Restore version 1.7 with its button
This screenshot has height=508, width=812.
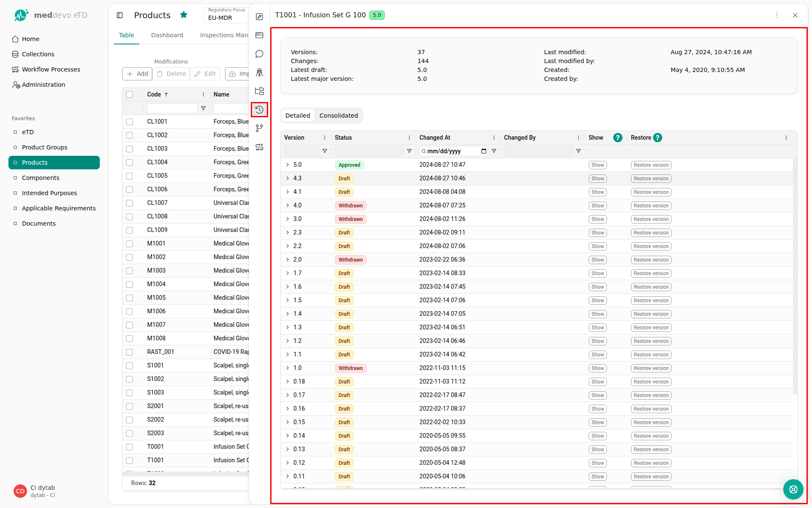pyautogui.click(x=651, y=273)
